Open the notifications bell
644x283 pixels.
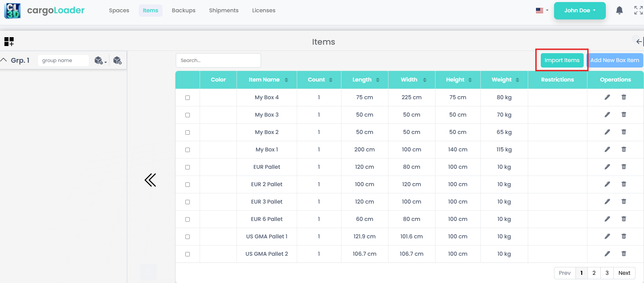619,11
